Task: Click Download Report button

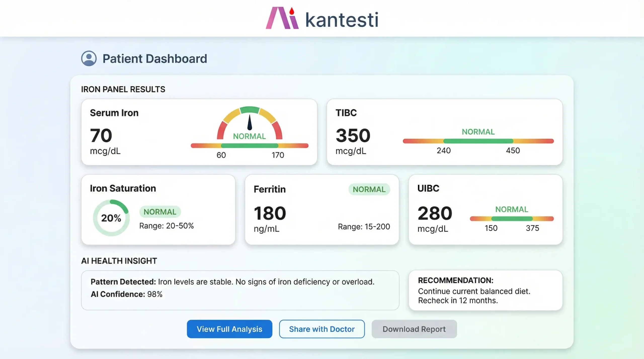Action: point(414,329)
